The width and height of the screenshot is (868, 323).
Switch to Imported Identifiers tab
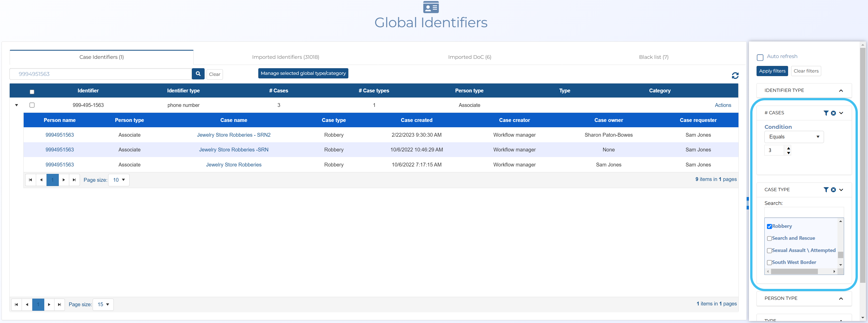pyautogui.click(x=286, y=57)
